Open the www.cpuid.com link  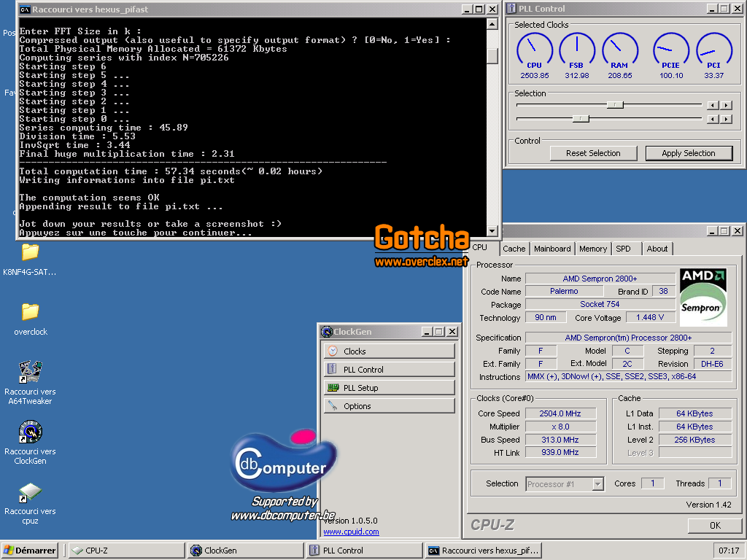(351, 532)
